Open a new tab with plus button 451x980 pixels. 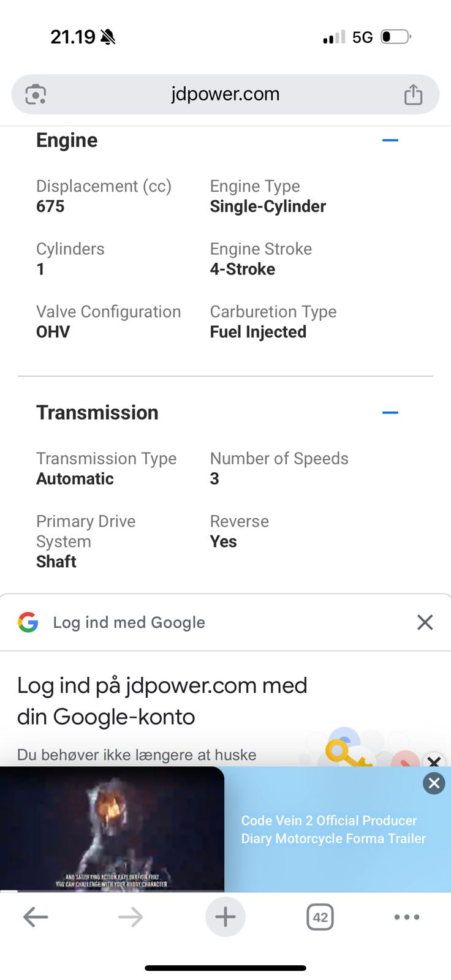[x=225, y=917]
